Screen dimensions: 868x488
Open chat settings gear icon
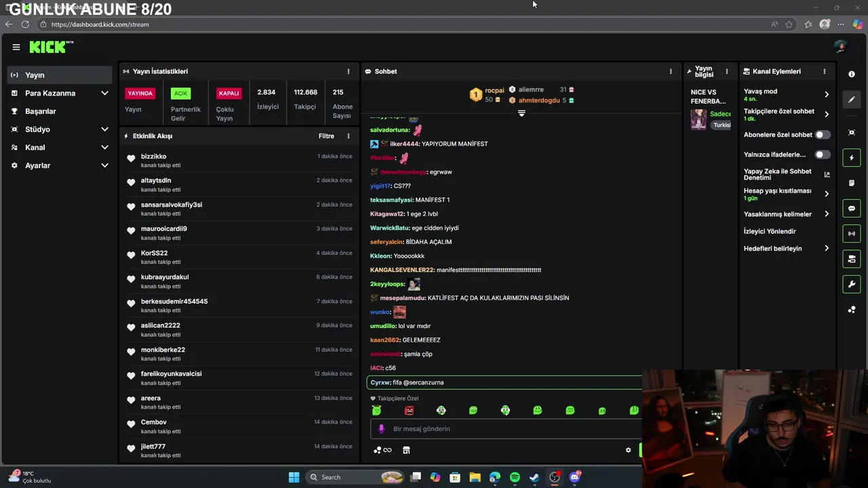coord(628,450)
